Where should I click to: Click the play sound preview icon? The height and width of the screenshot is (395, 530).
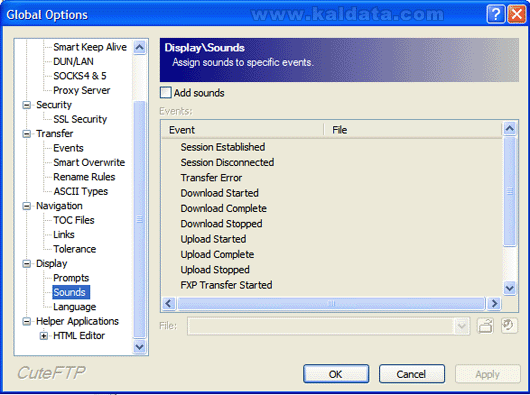(x=509, y=326)
